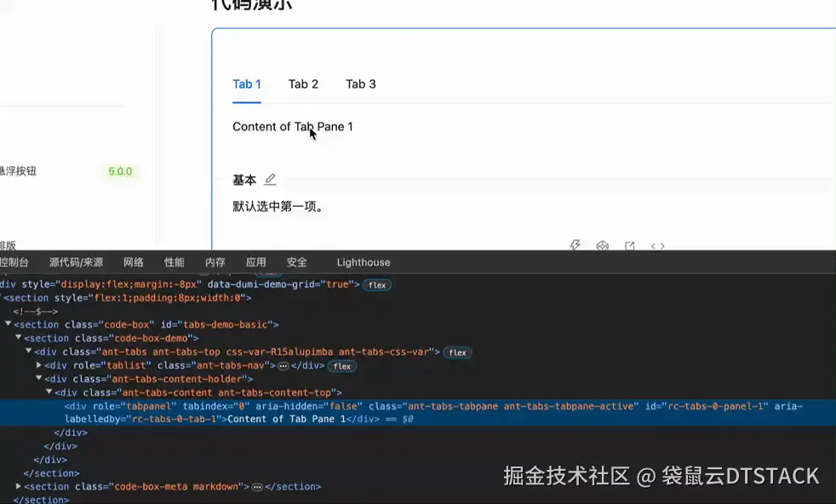Screen dimensions: 836x504
Task: Switch to Tab 3
Action: (361, 84)
